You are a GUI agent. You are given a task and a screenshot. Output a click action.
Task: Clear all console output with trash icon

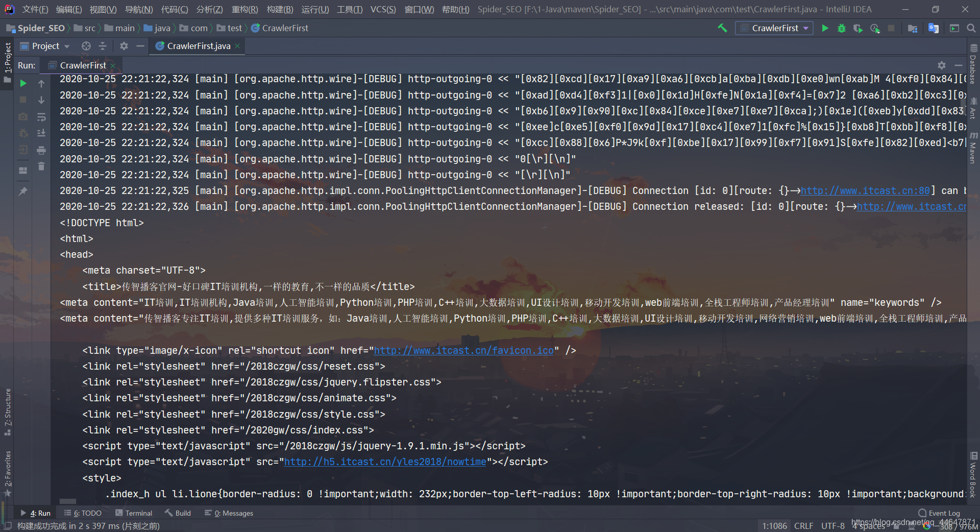pos(41,166)
